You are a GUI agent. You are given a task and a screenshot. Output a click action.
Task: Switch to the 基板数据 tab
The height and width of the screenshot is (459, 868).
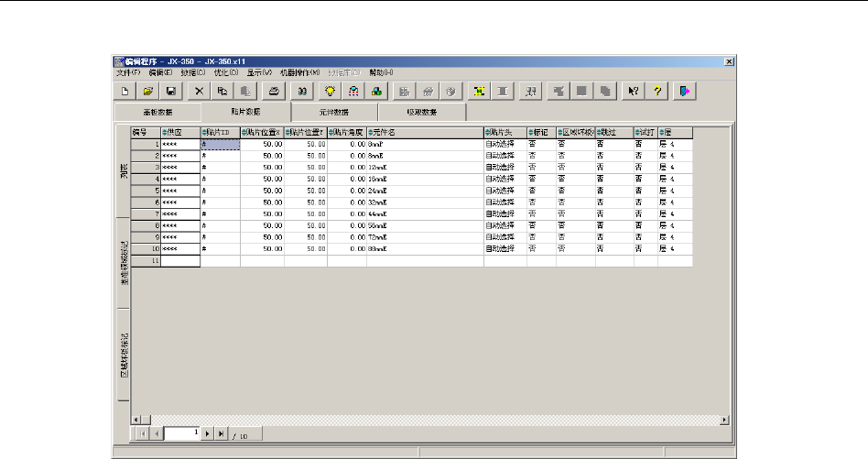(157, 112)
